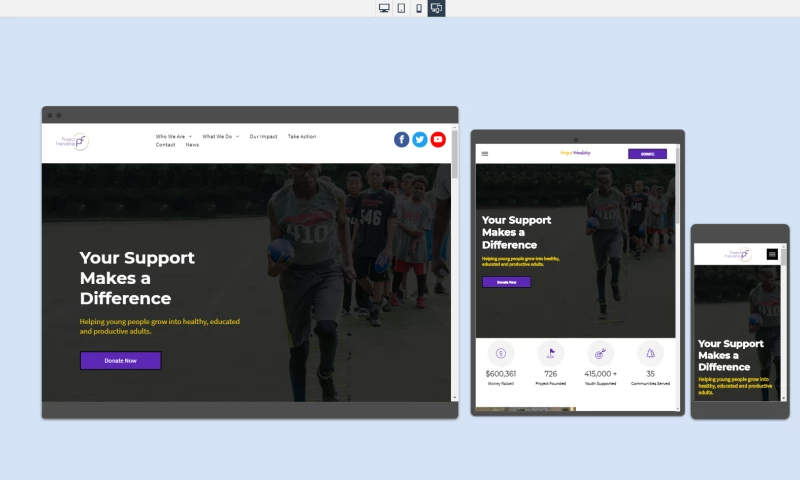Activate the all-devices preview icon
800x480 pixels.
pyautogui.click(x=436, y=8)
